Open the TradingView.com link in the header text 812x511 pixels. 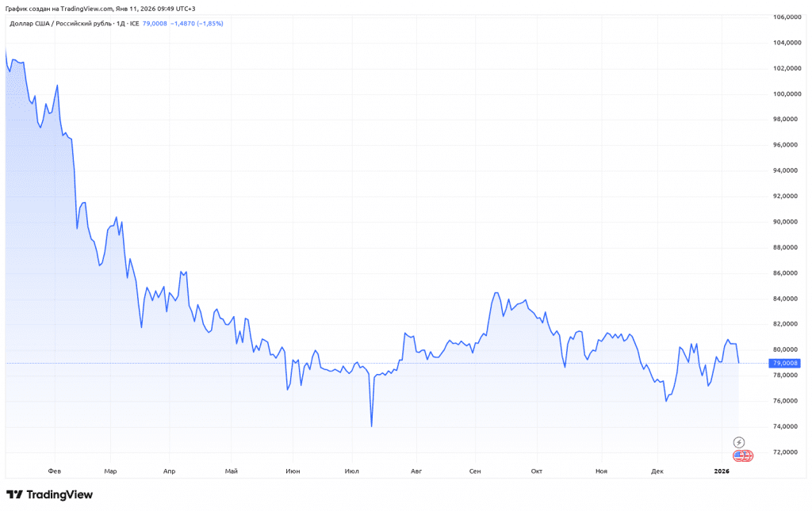coord(86,9)
